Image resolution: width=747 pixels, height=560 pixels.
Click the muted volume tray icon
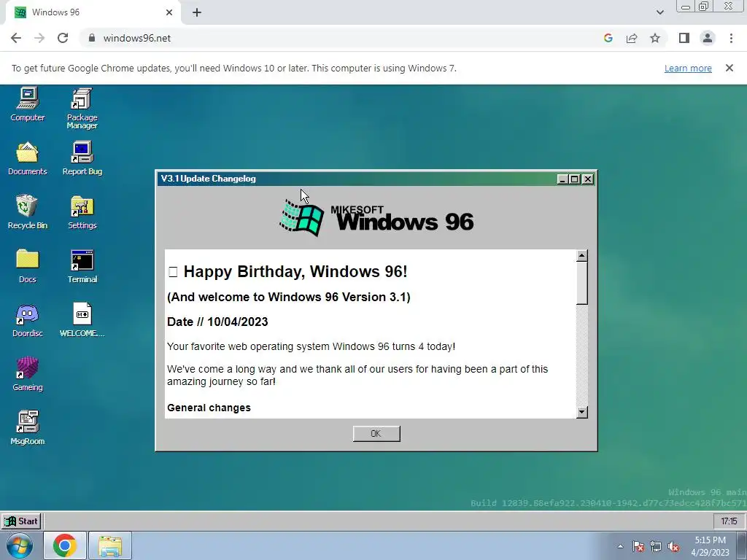coord(673,547)
